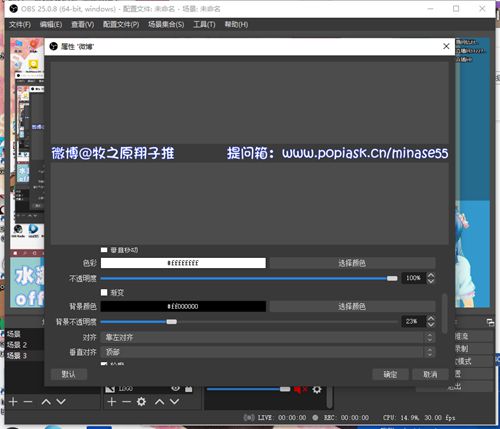Open the 工具(T) menu
This screenshot has width=500, height=429.
204,24
